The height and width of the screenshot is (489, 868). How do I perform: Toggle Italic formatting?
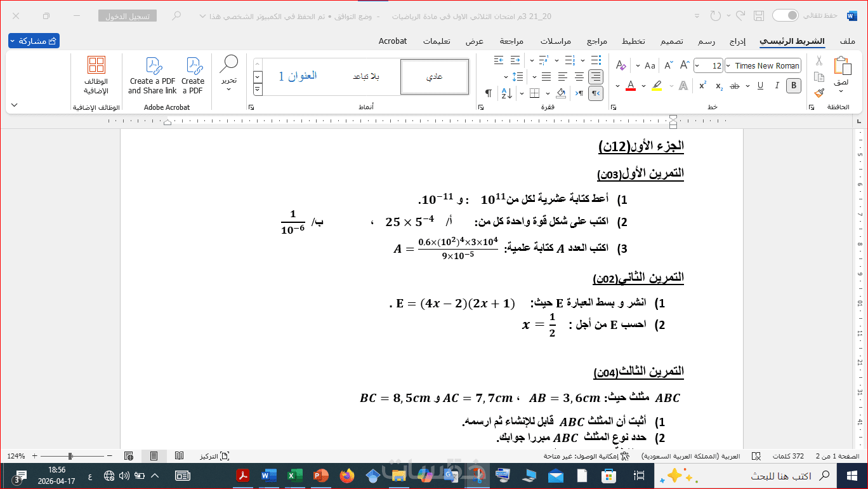(777, 86)
